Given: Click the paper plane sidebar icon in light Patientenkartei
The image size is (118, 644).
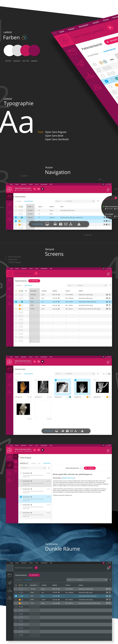Looking at the screenshot, I should pyautogui.click(x=10, y=288).
